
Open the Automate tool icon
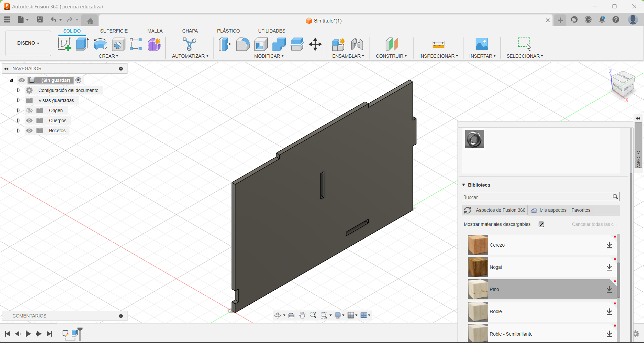click(x=190, y=44)
